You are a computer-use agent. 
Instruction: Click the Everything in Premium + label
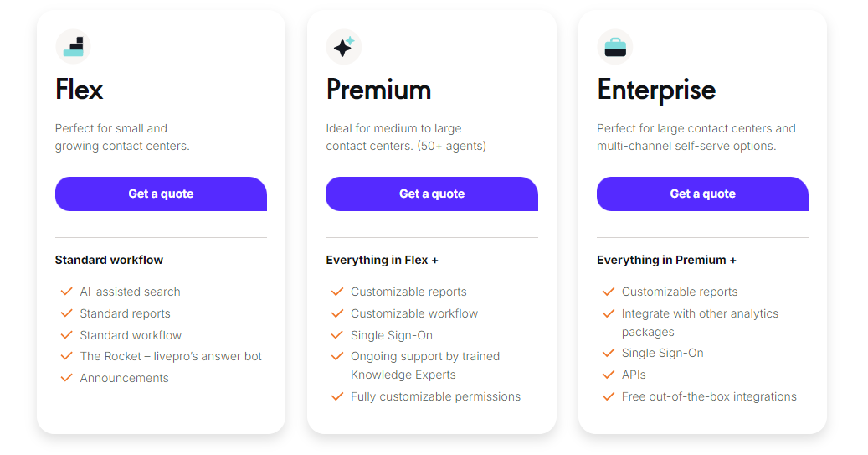666,260
